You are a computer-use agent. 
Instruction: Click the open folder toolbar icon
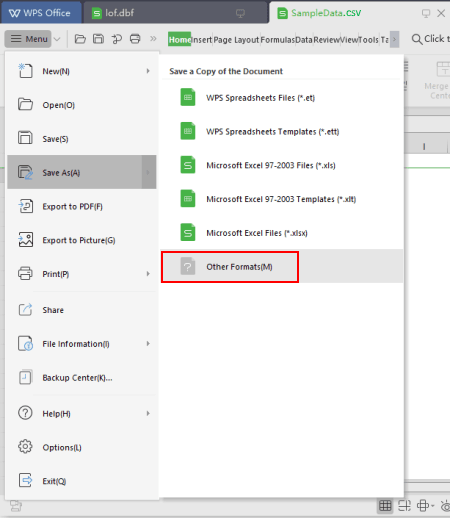[x=80, y=39]
